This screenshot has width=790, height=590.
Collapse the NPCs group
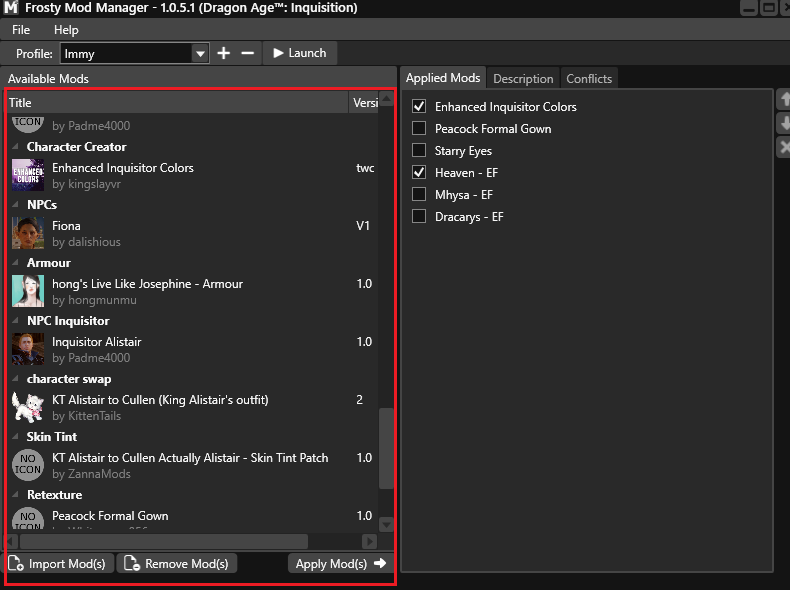[x=16, y=205]
